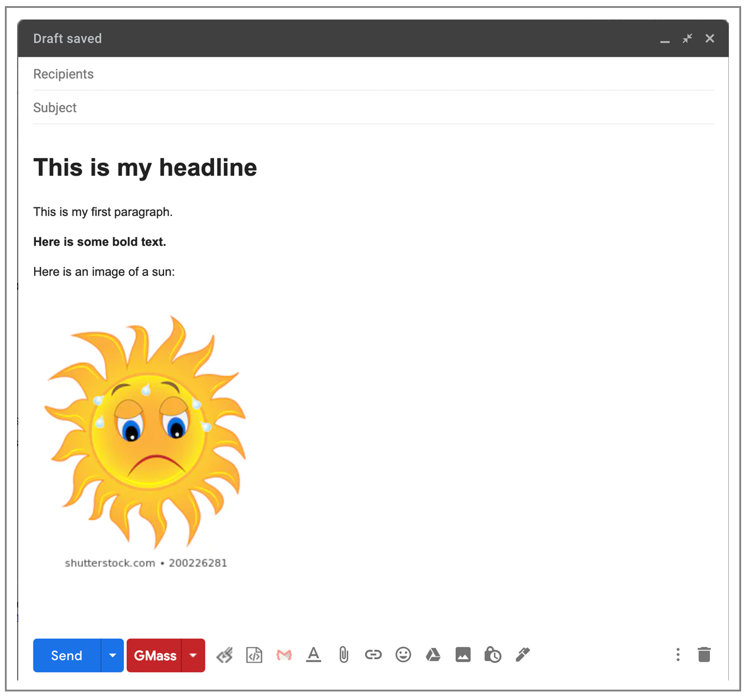Remove formatting with the eraser icon
Screen dimensions: 746x700
(x=225, y=655)
